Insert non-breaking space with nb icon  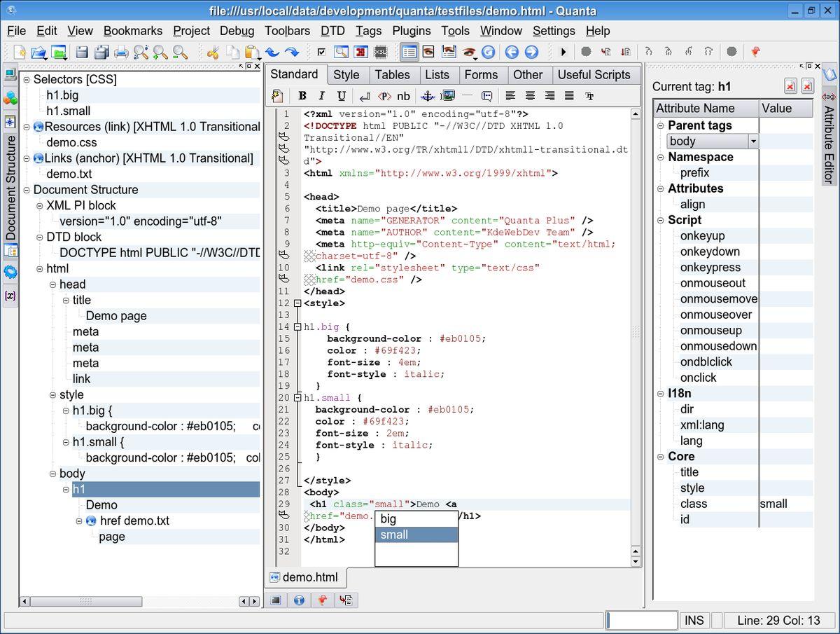[404, 96]
